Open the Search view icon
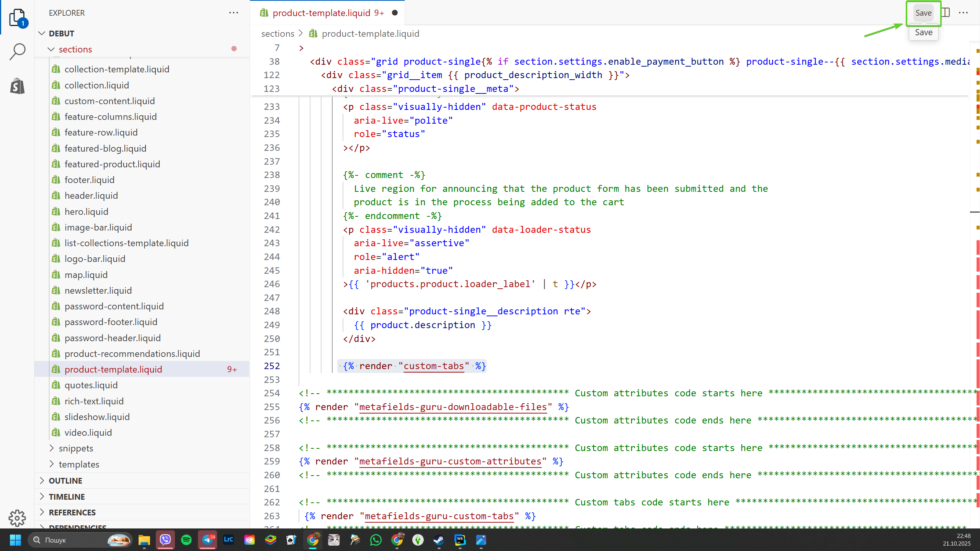 pos(17,52)
